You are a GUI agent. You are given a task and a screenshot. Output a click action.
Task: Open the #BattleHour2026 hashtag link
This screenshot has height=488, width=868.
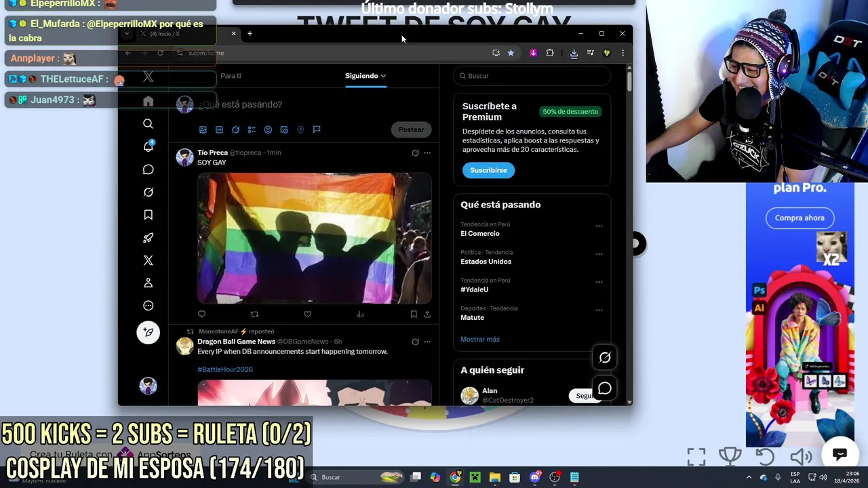point(225,369)
